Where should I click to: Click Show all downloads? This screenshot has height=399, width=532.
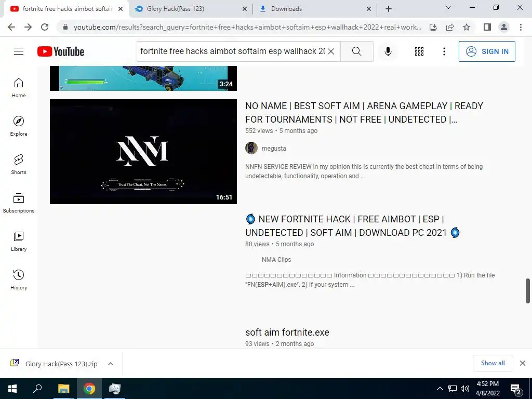493,363
